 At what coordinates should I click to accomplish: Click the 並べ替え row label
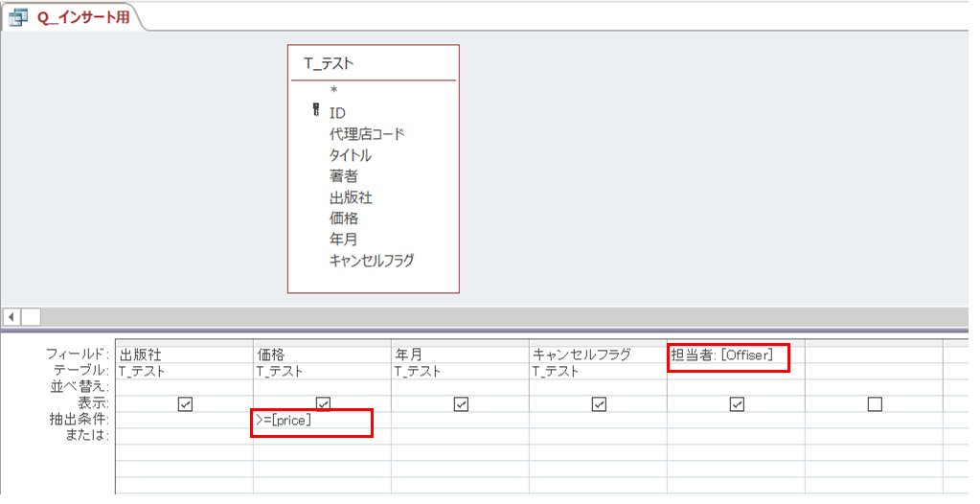tap(80, 387)
